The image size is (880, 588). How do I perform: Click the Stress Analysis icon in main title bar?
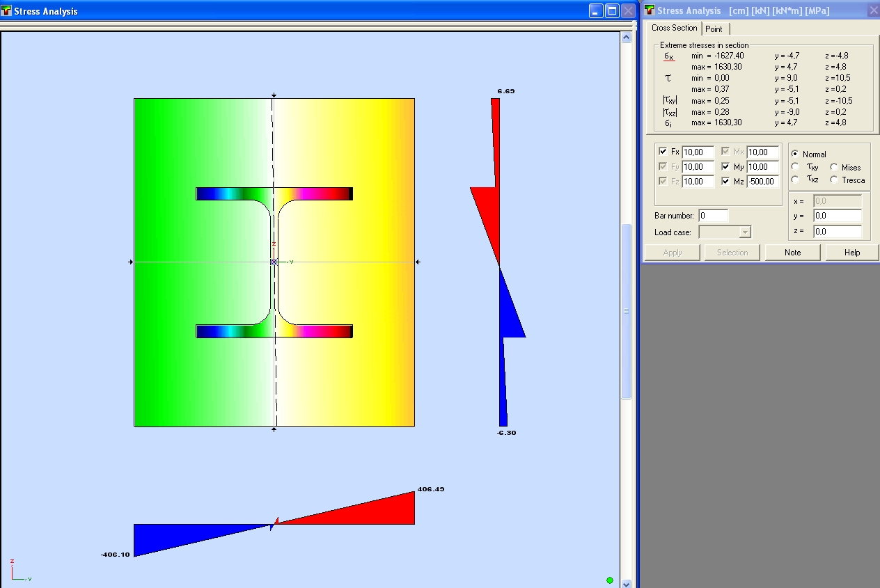coord(6,11)
